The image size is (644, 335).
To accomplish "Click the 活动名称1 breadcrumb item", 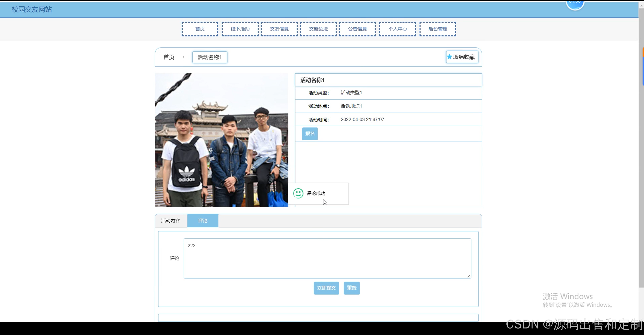I will point(210,57).
